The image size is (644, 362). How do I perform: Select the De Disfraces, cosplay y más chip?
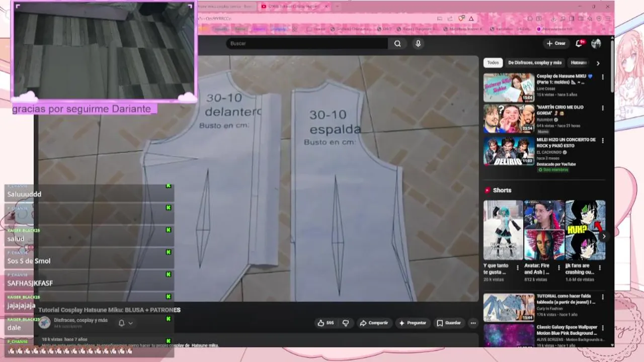click(535, 63)
